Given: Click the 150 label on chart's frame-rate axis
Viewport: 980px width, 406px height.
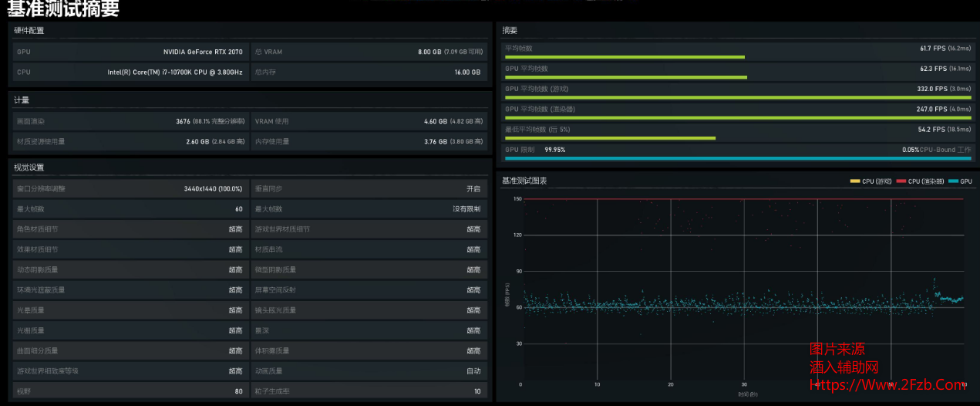Looking at the screenshot, I should pos(517,199).
